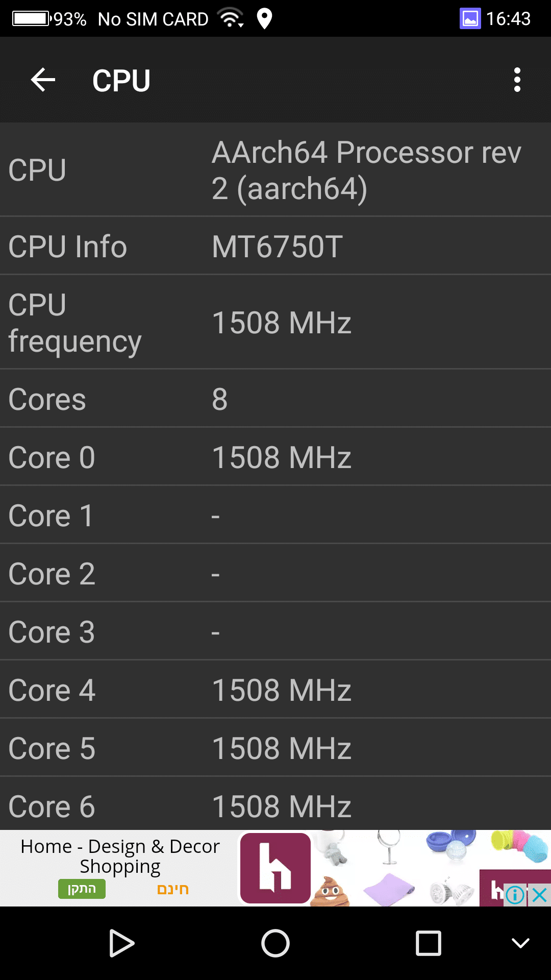Tap green install button in ad
Screen dimensions: 551x980
coord(82,889)
